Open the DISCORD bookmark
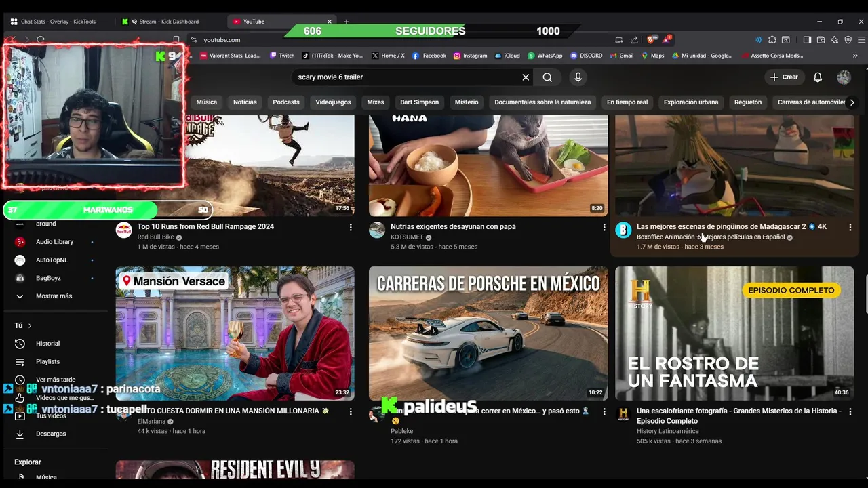 point(586,56)
